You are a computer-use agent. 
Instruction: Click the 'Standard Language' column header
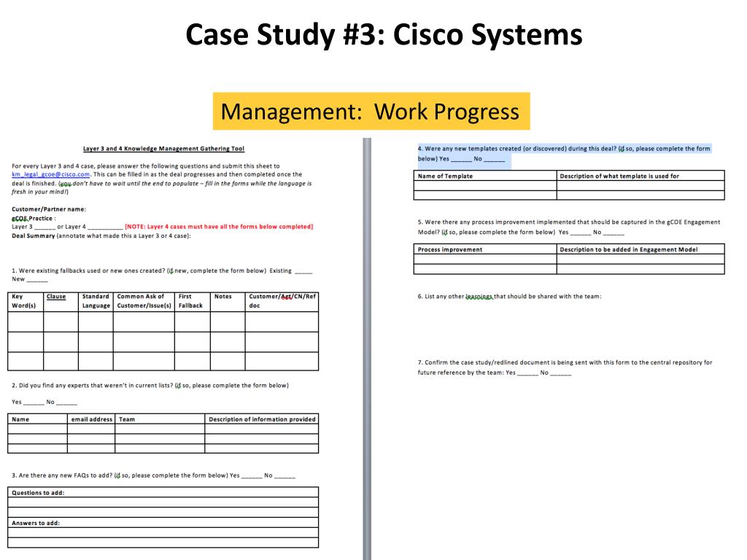96,301
